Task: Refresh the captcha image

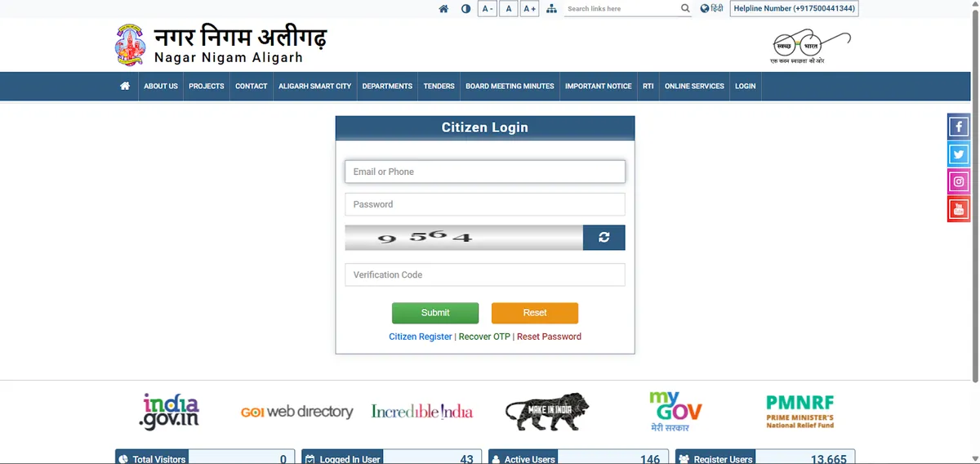Action: (604, 238)
